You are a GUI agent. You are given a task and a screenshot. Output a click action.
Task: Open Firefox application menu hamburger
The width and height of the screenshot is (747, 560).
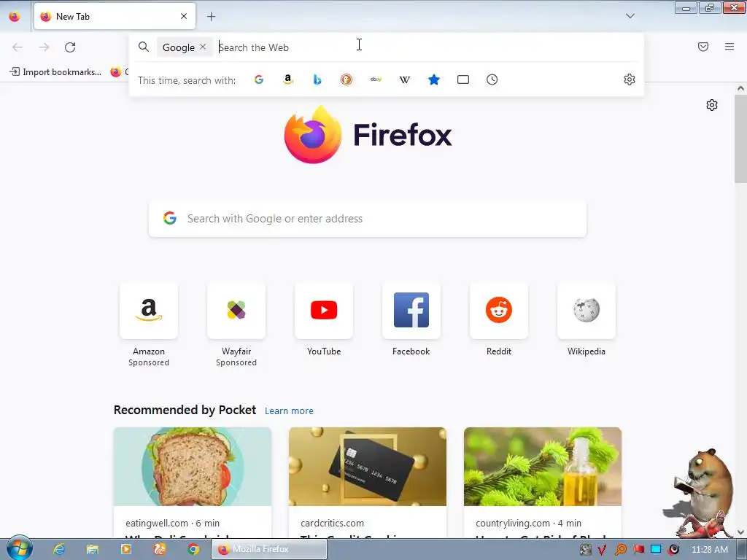click(729, 47)
